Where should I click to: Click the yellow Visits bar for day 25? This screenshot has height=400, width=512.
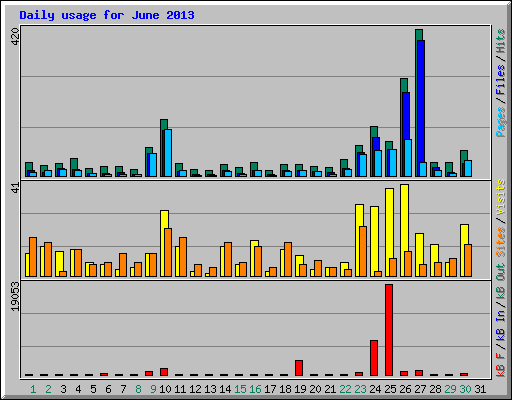point(389,223)
